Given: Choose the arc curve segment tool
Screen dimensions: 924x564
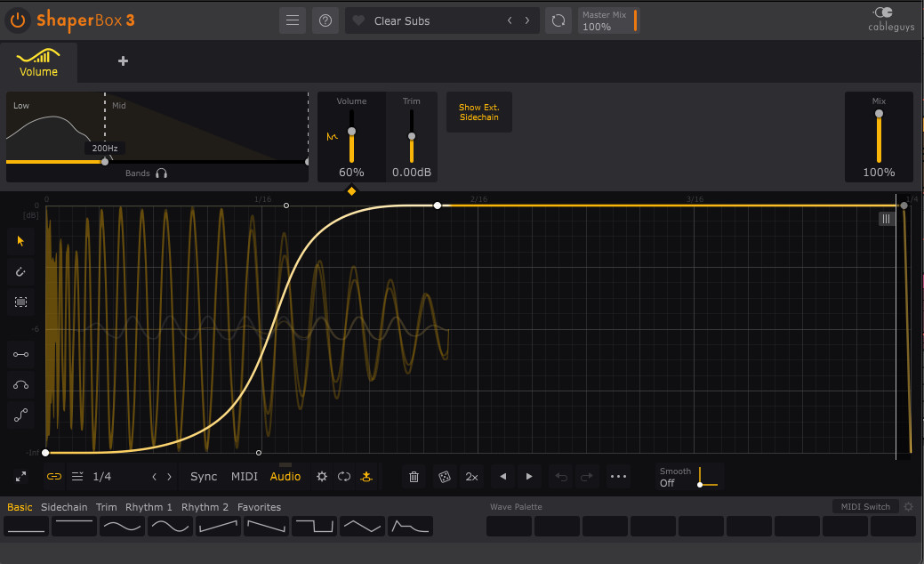Looking at the screenshot, I should coord(20,385).
